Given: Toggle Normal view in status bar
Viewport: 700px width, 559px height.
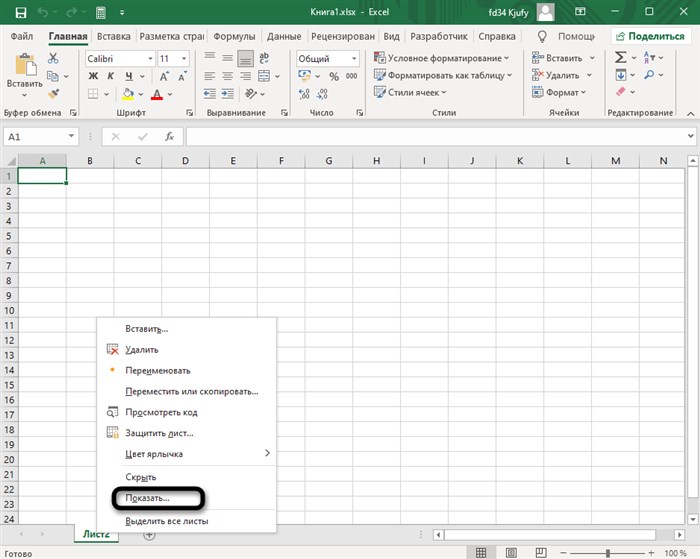Looking at the screenshot, I should [481, 553].
